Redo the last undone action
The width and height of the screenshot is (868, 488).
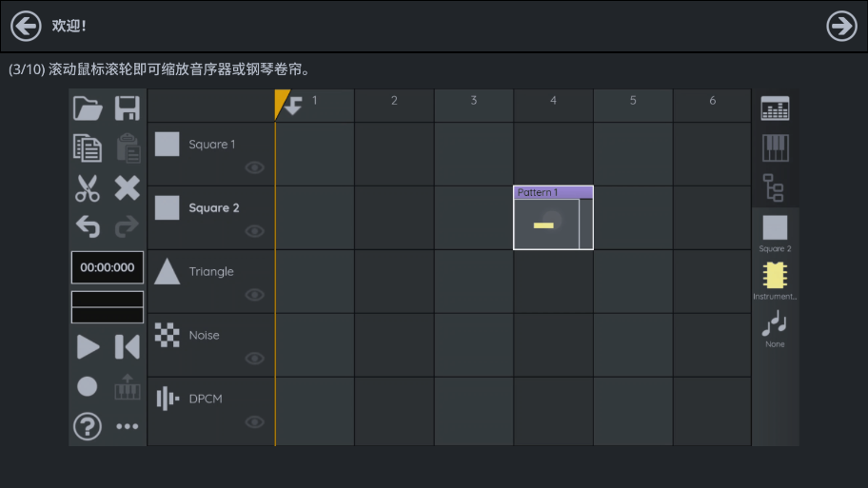tap(128, 226)
